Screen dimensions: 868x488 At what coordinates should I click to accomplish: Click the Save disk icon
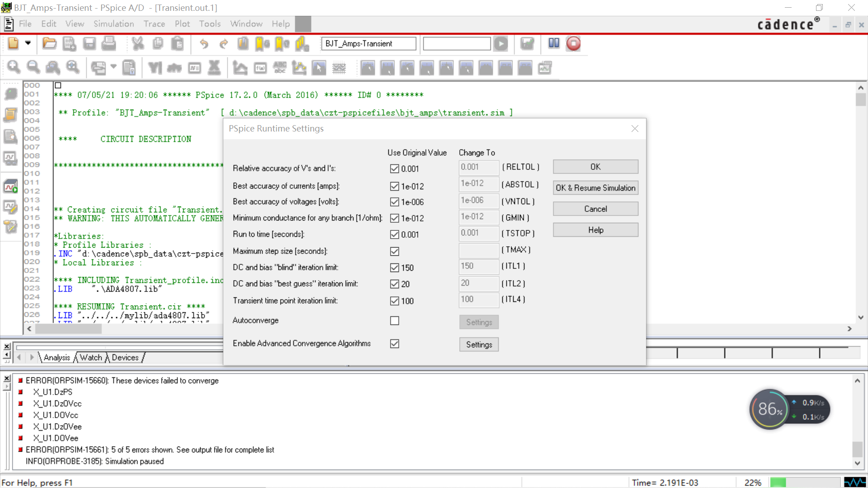pos(89,43)
